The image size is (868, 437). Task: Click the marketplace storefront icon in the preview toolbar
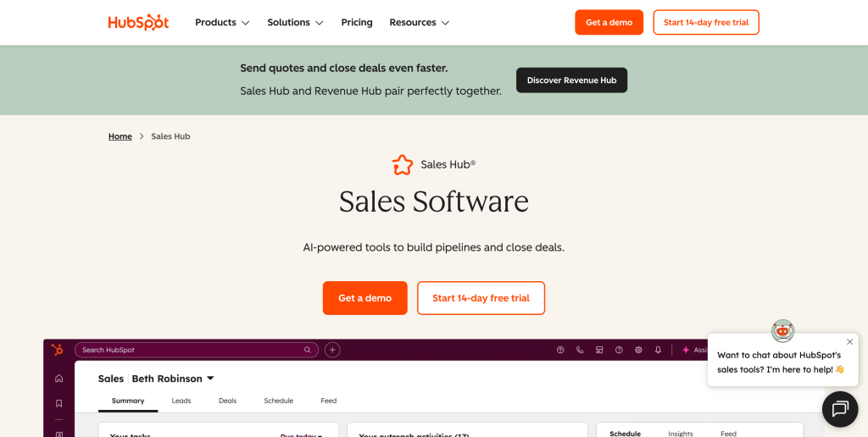tap(599, 350)
